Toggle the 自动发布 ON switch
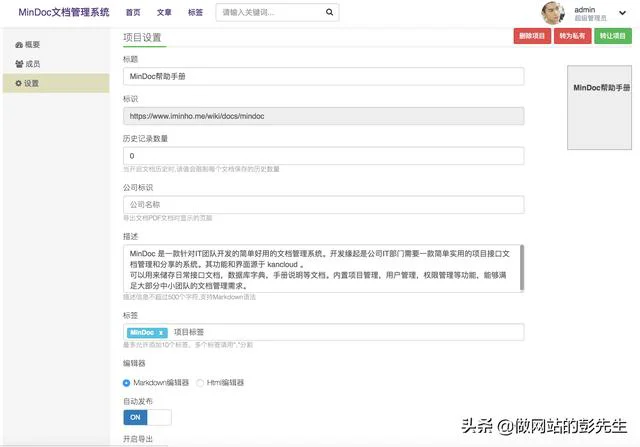640x447 pixels. (147, 417)
